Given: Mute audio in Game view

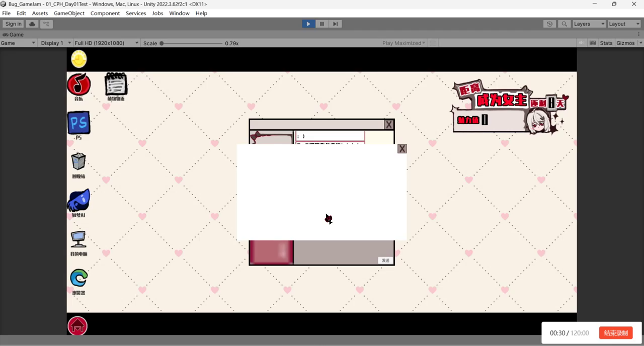Looking at the screenshot, I should [x=582, y=43].
